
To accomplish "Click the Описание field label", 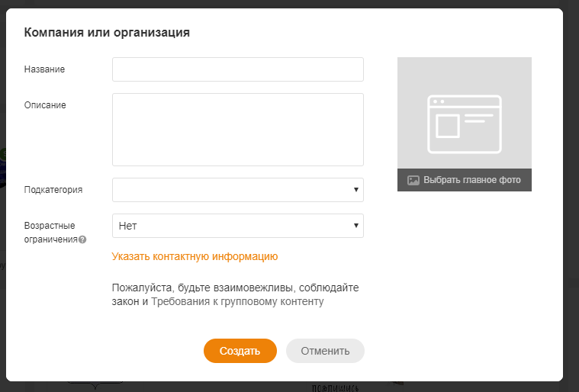I will (45, 105).
